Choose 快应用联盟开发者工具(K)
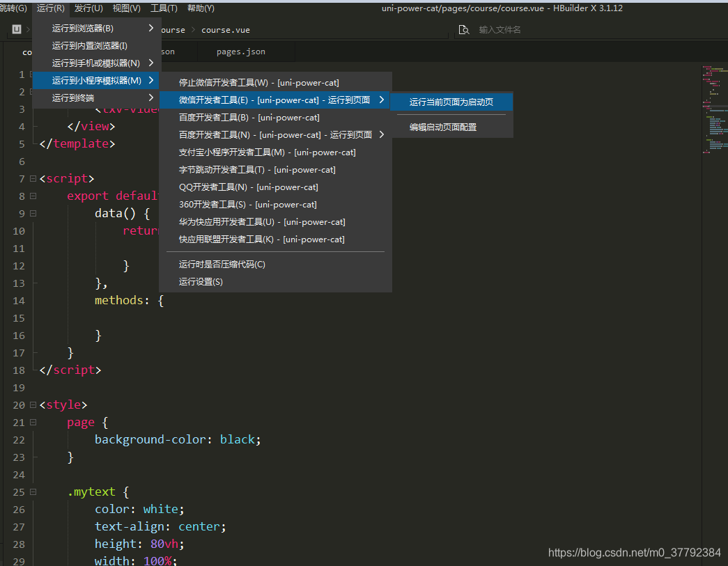 click(275, 239)
